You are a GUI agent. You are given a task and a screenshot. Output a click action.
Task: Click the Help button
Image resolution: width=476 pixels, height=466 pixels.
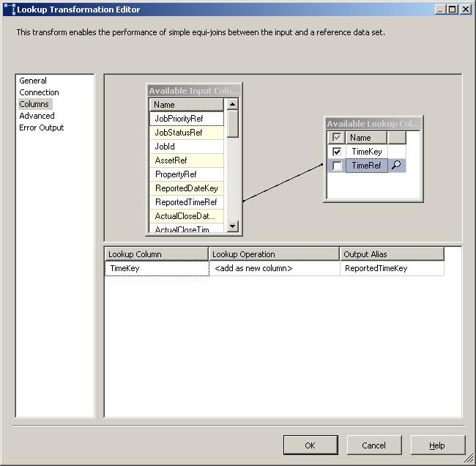[437, 445]
